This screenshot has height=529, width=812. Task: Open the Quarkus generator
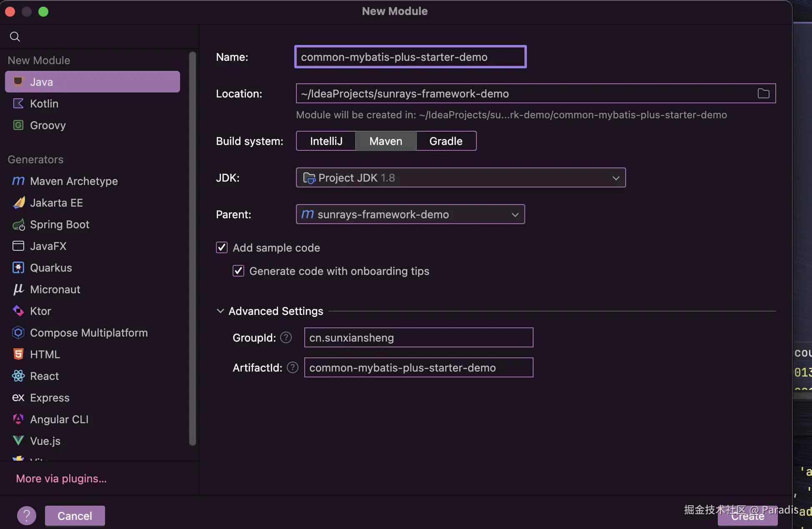point(51,268)
